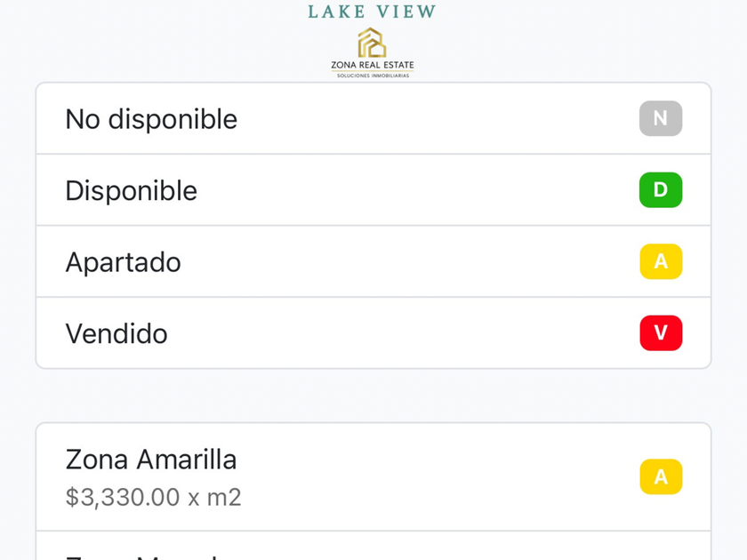Select the Vendido label
The image size is (747, 560).
pyautogui.click(x=116, y=333)
